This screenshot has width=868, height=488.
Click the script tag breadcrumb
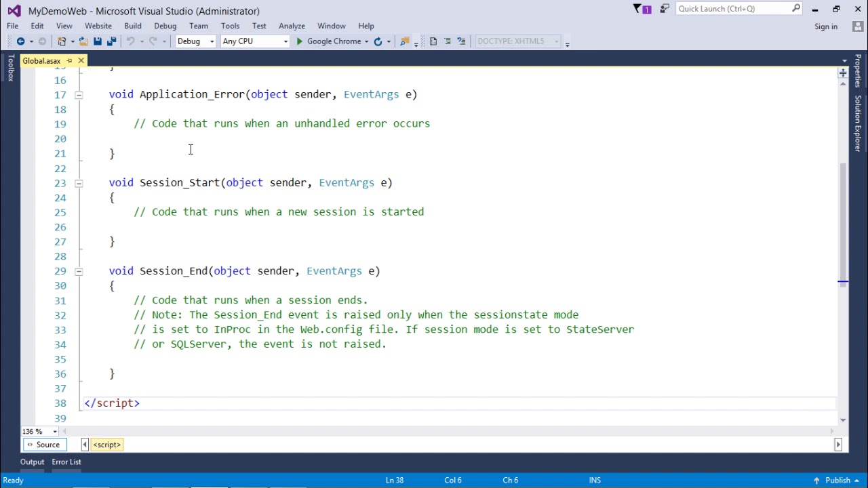(107, 445)
